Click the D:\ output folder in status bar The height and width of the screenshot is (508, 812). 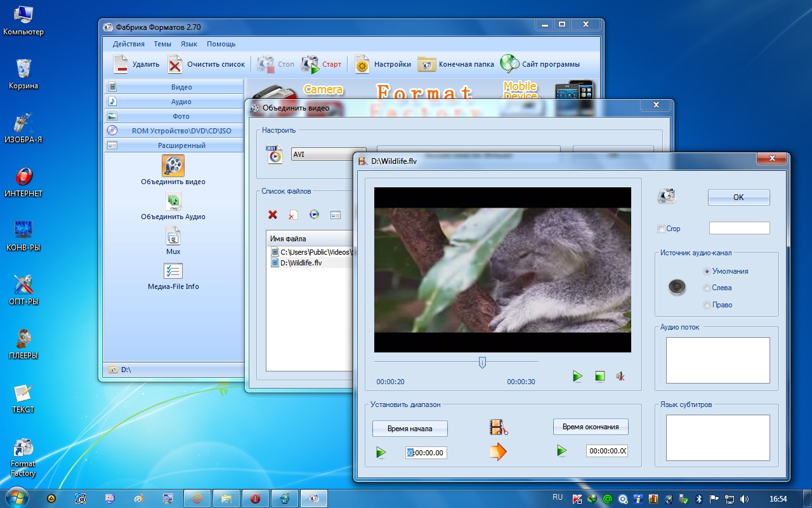121,369
